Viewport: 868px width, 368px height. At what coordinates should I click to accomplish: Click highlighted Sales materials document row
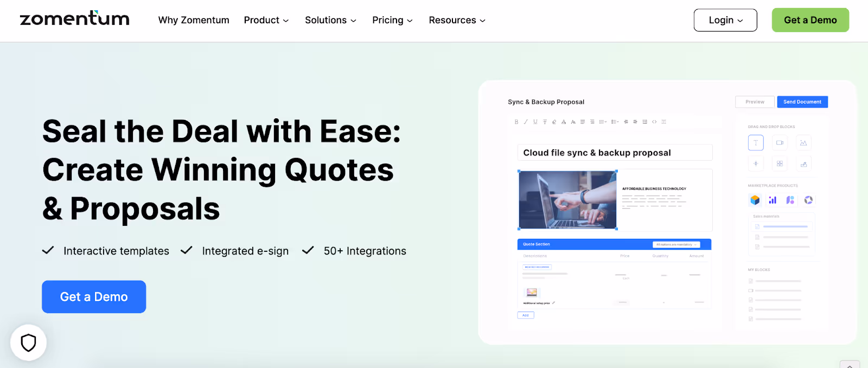781,226
